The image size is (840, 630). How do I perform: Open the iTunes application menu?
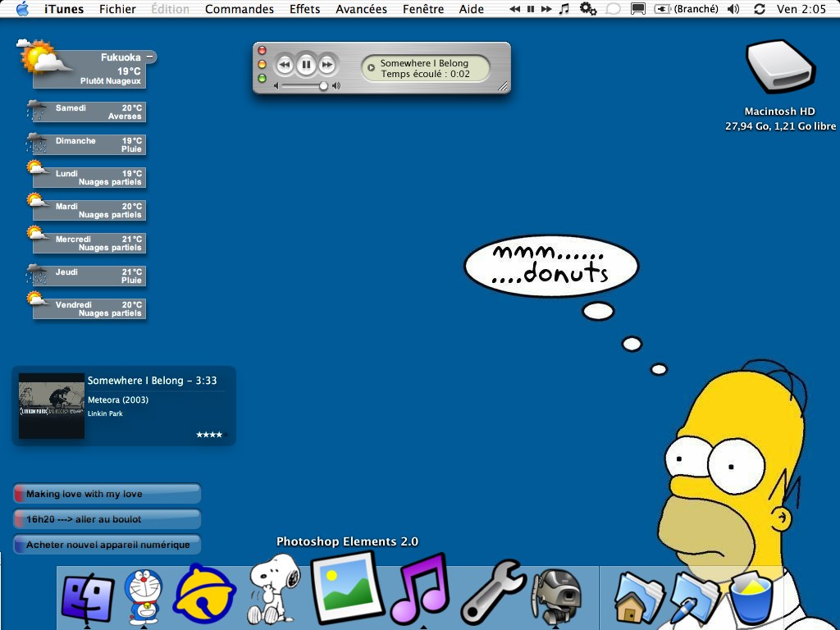[x=64, y=9]
